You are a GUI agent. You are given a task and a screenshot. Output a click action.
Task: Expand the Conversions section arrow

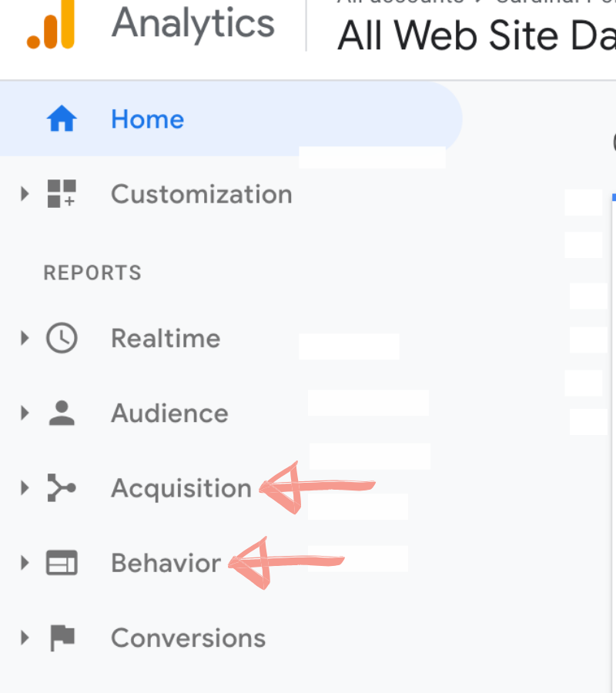click(25, 638)
